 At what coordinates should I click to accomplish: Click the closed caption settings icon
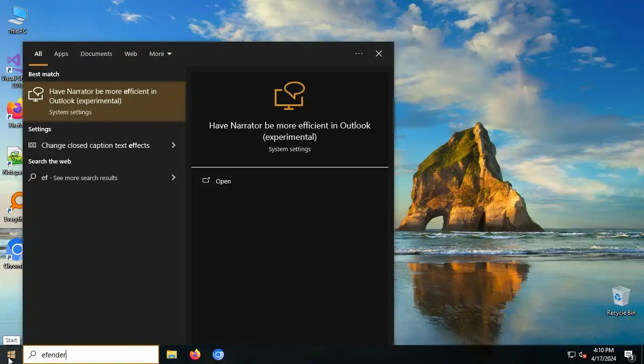click(32, 145)
